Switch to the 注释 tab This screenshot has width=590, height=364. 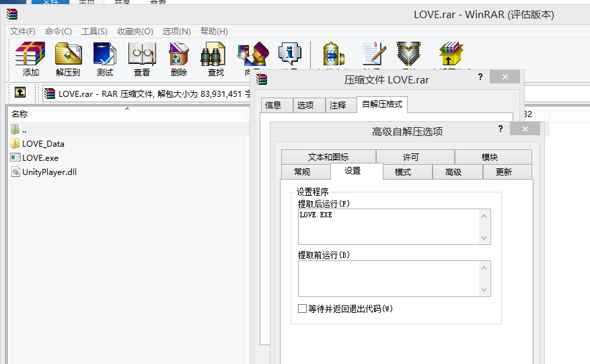coord(341,105)
